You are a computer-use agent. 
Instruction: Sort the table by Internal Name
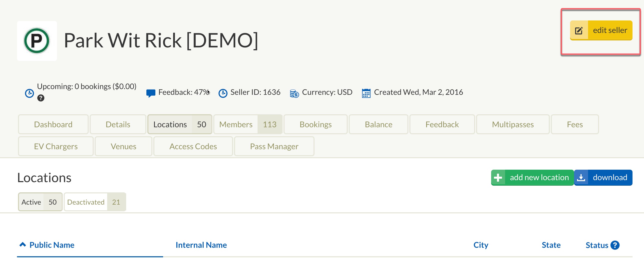[201, 245]
